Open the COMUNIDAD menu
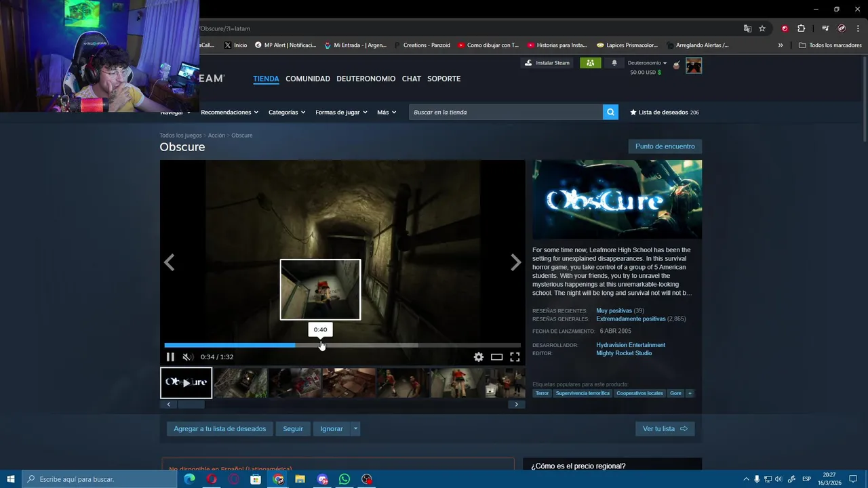 tap(308, 79)
